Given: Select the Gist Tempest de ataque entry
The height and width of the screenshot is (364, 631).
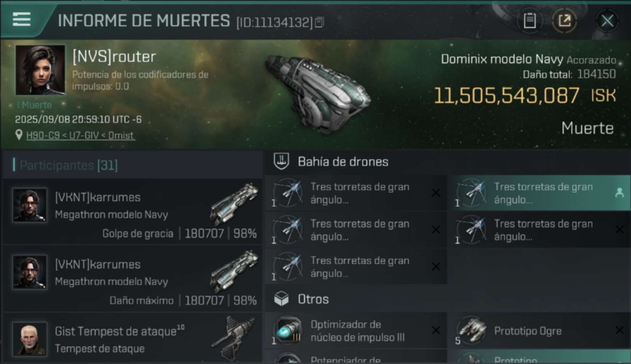Looking at the screenshot, I should click(133, 339).
